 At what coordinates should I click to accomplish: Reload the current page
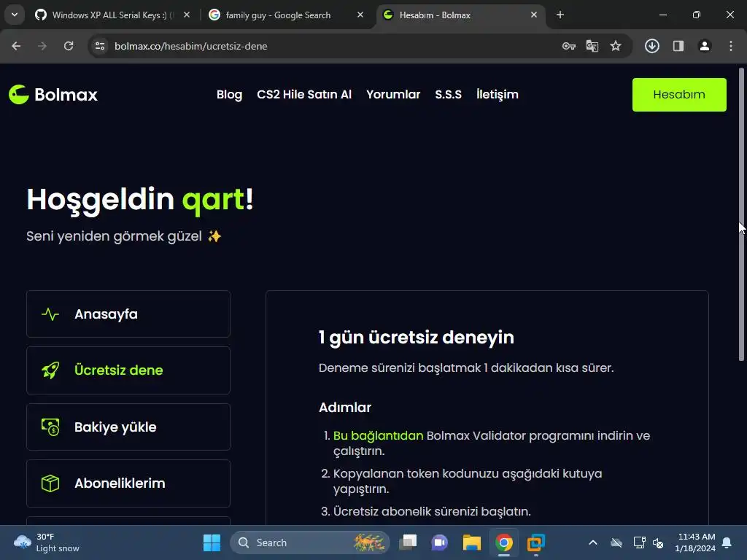click(69, 46)
